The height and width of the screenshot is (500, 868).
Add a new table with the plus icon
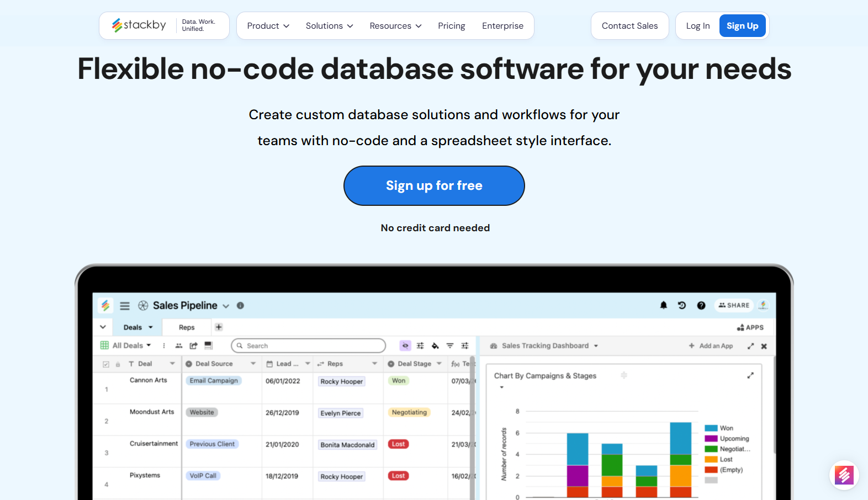219,327
